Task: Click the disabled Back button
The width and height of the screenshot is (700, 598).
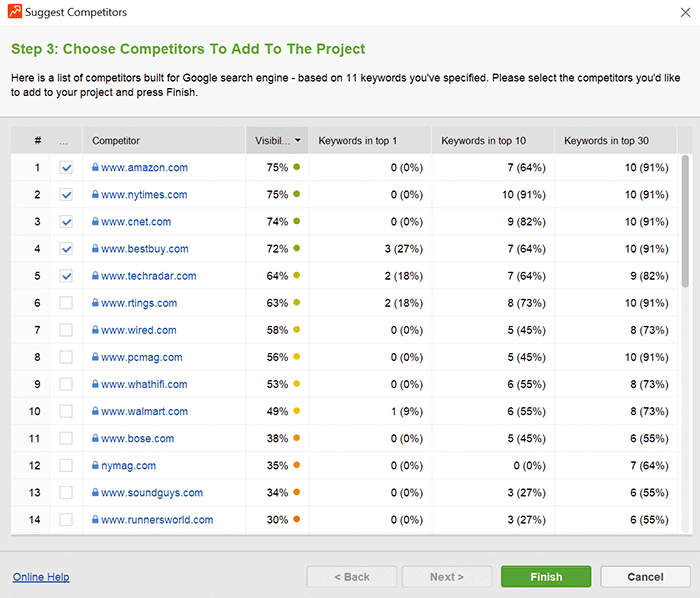Action: (352, 577)
